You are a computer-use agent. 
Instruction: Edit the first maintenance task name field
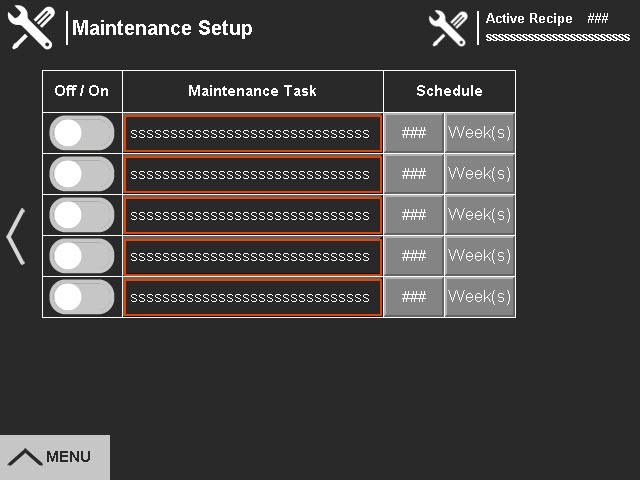point(252,133)
